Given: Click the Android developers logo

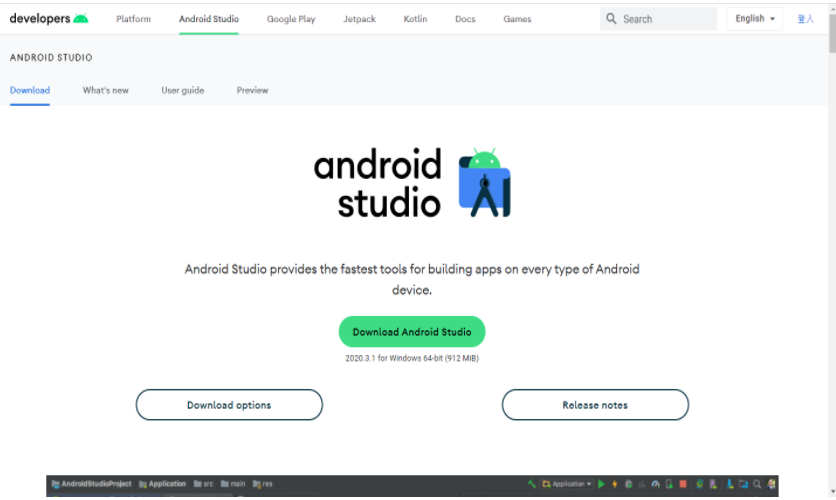Looking at the screenshot, I should 49,19.
